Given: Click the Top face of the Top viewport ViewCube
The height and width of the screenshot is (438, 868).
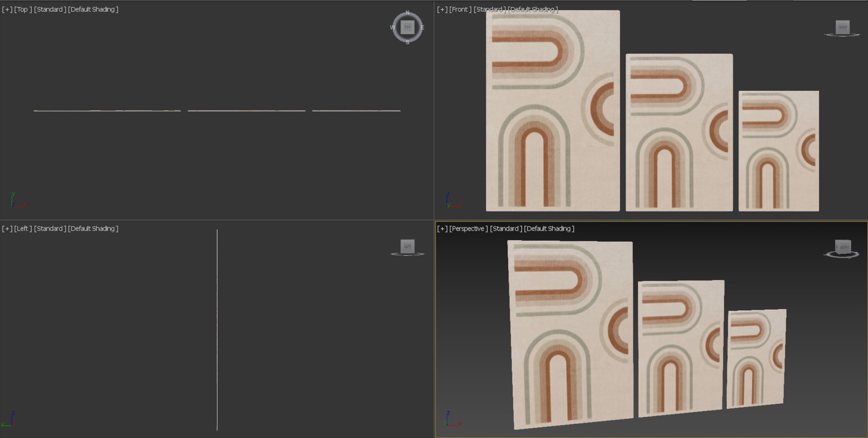Looking at the screenshot, I should [407, 27].
